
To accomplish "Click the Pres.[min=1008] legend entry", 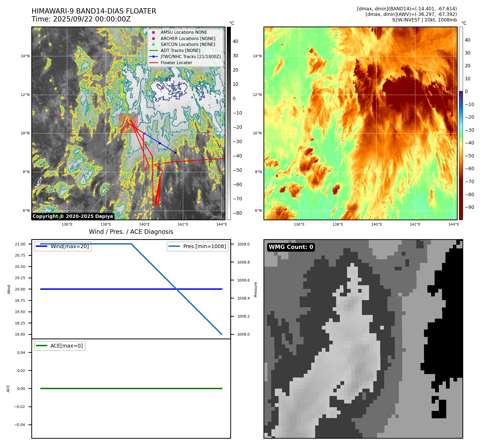I will [198, 246].
